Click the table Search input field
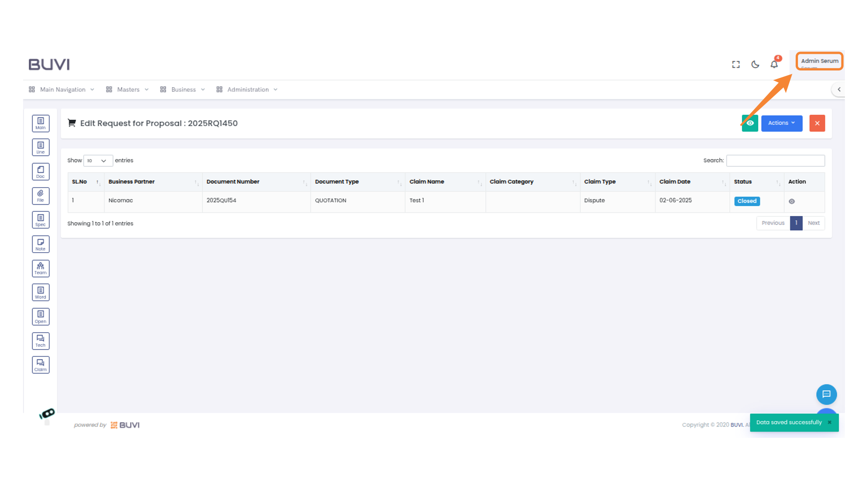This screenshot has height=488, width=868. pyautogui.click(x=775, y=160)
